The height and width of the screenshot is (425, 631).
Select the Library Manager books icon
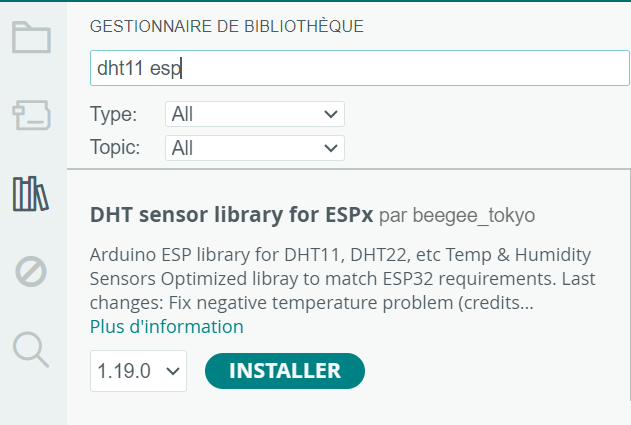point(31,193)
